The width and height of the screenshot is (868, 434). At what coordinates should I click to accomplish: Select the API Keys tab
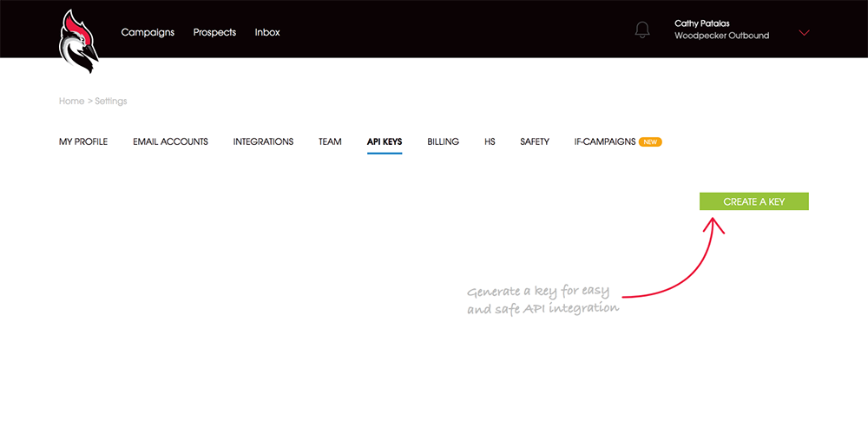[x=385, y=141]
